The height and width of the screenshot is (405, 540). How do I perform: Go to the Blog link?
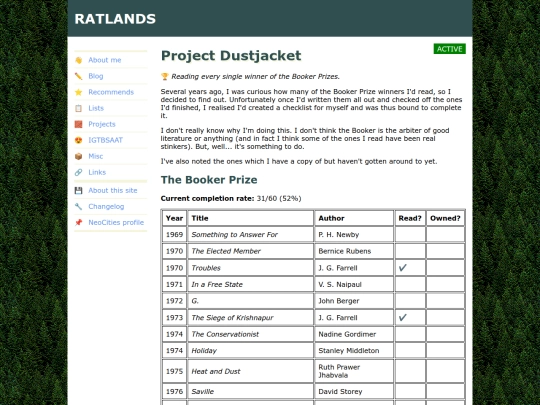[x=96, y=76]
